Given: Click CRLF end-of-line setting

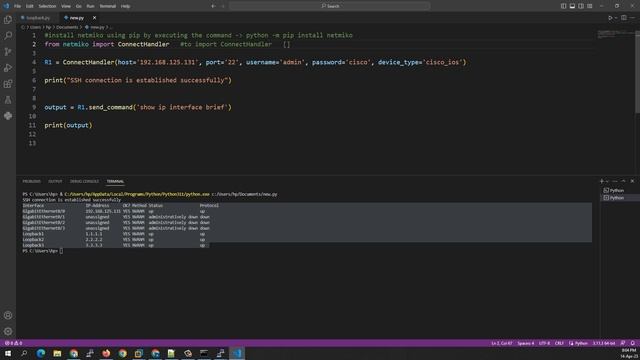Looking at the screenshot, I should tap(559, 343).
